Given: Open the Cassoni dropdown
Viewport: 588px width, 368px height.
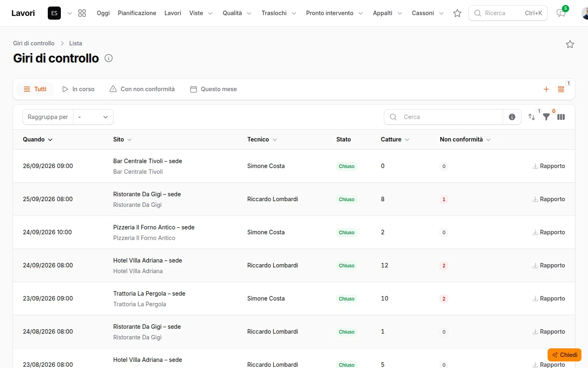Looking at the screenshot, I should coord(428,13).
